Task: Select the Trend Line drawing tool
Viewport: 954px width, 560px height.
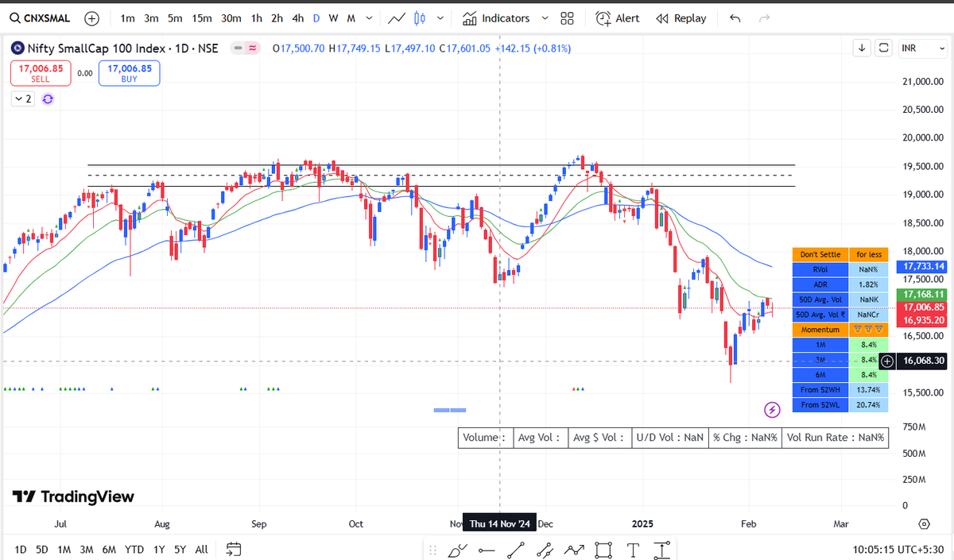Action: (x=515, y=550)
